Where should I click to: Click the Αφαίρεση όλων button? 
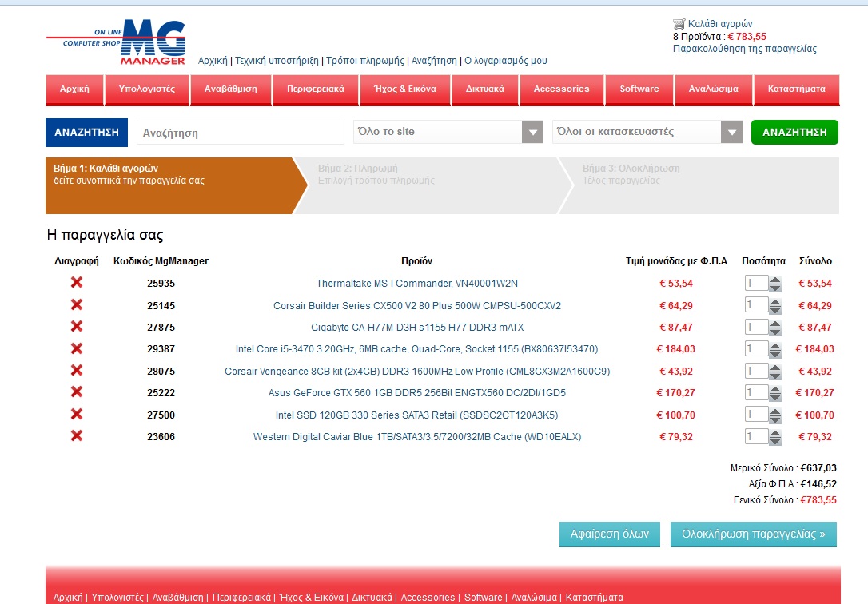(610, 534)
